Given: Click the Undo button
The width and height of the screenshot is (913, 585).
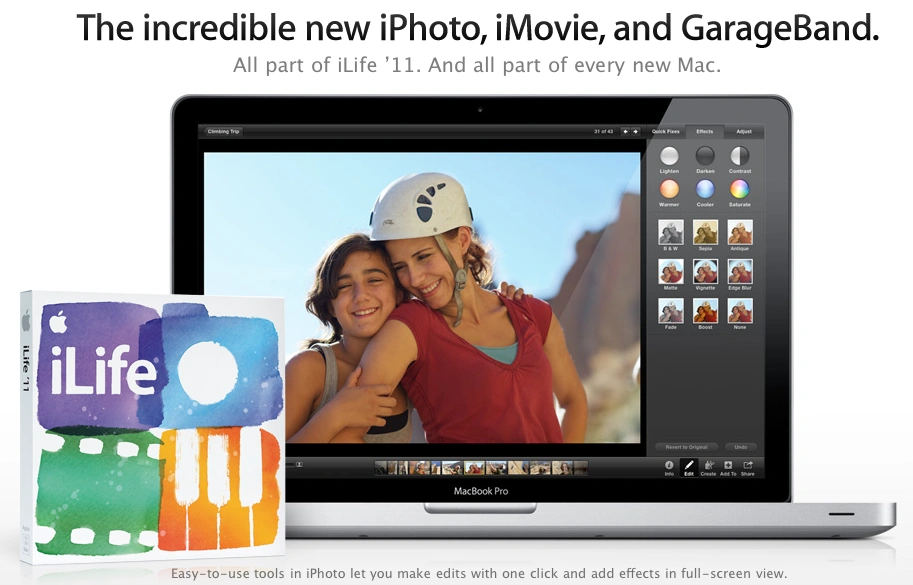Looking at the screenshot, I should 741,447.
